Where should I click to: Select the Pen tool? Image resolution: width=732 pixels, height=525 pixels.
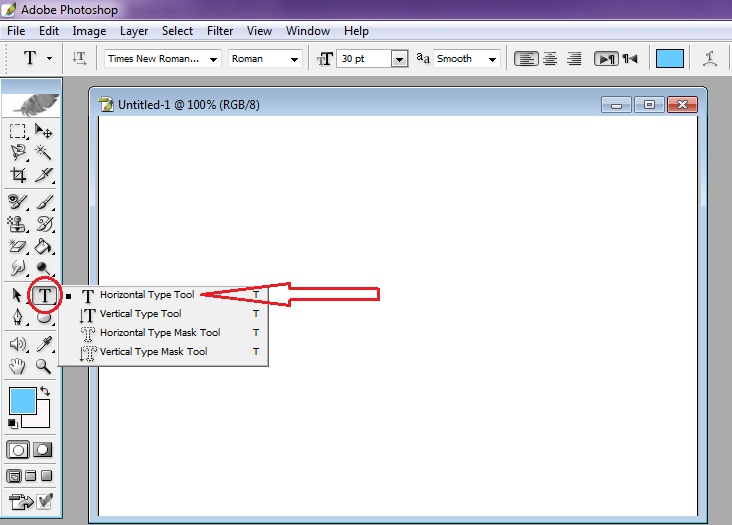coord(18,317)
